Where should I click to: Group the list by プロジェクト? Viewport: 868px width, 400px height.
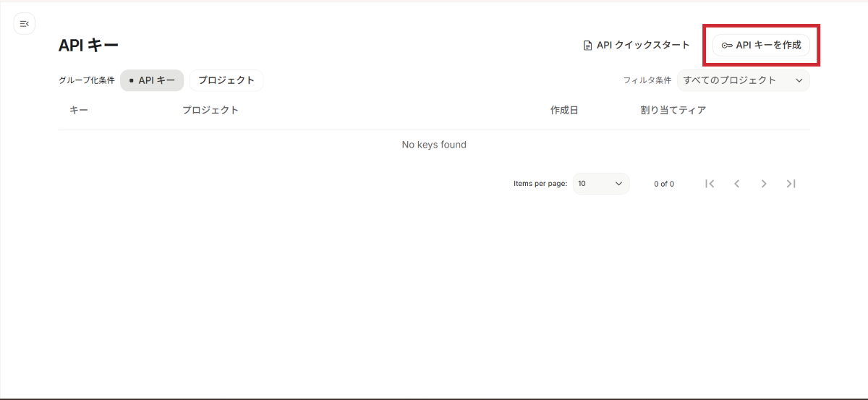(226, 80)
